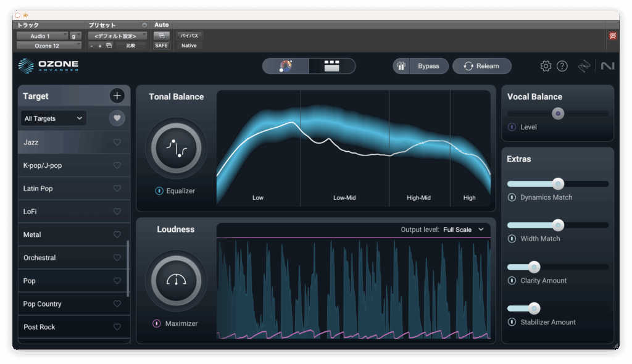Click the Vocal Balance level slider handle
This screenshot has height=364, width=632.
coord(558,114)
